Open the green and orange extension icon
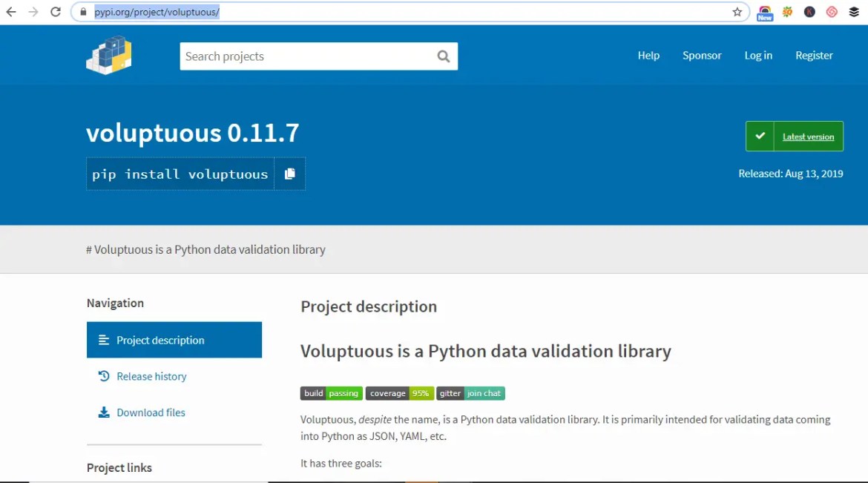868x483 pixels. pyautogui.click(x=787, y=12)
